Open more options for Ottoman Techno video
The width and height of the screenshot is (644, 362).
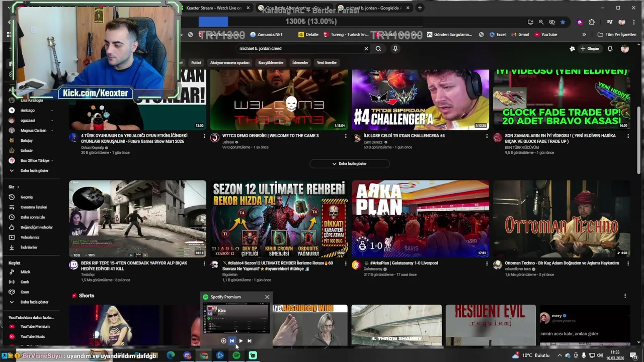[x=628, y=263]
